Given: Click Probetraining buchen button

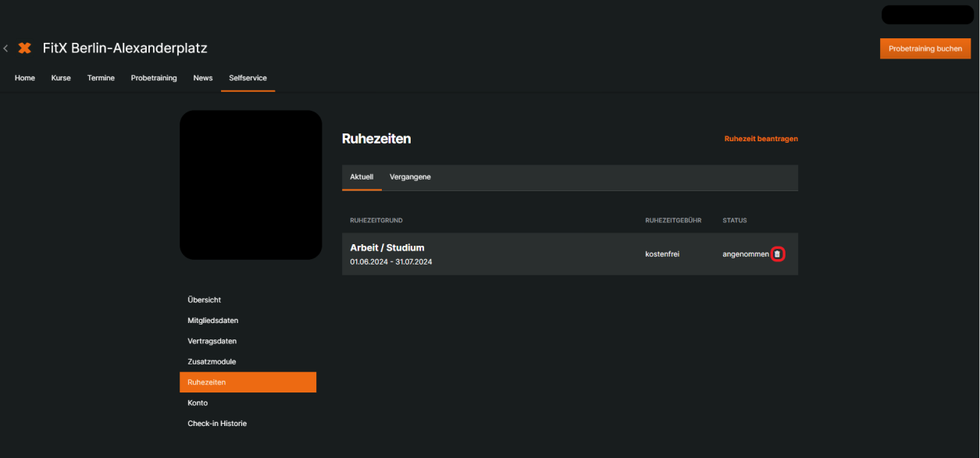Looking at the screenshot, I should coord(925,48).
